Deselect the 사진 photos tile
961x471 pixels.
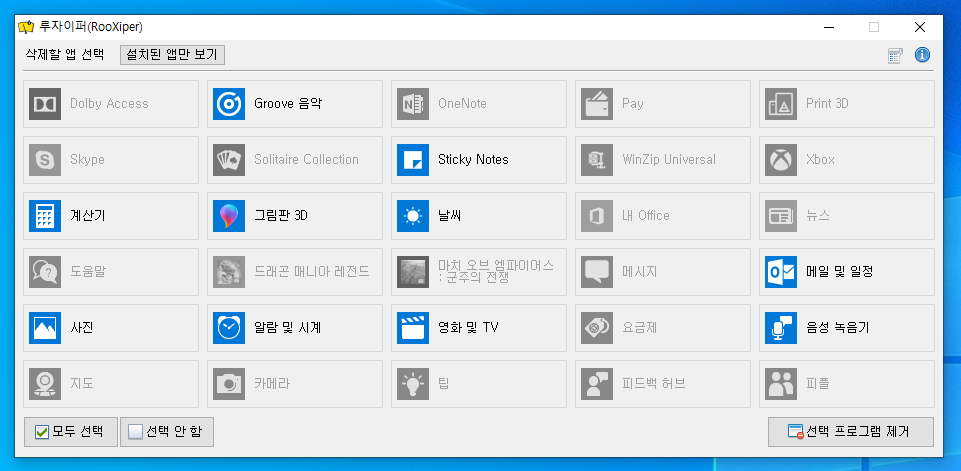coord(111,328)
